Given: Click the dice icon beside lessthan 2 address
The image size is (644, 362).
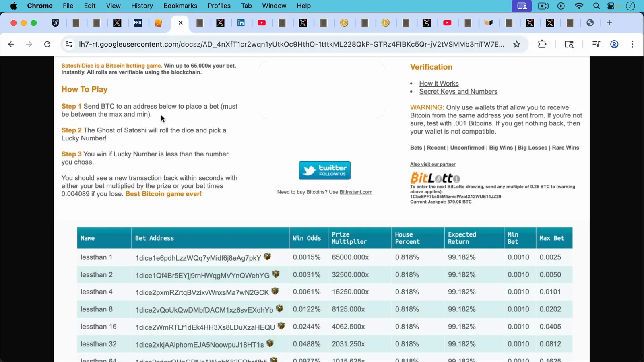Looking at the screenshot, I should (x=276, y=274).
